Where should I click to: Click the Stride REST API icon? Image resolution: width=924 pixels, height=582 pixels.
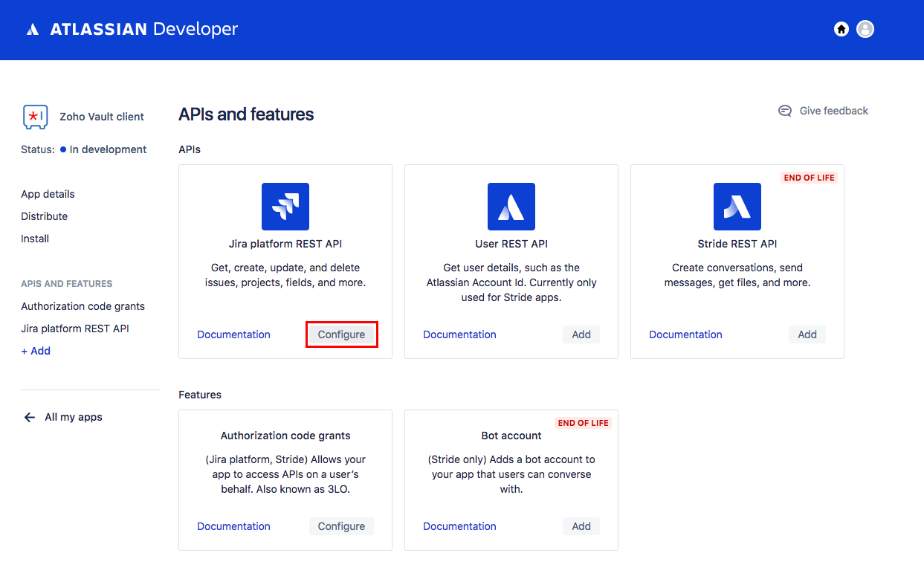coord(737,207)
